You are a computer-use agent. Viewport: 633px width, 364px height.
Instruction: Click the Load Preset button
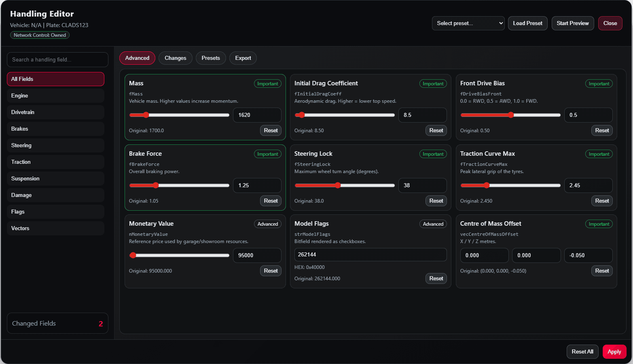tap(527, 23)
